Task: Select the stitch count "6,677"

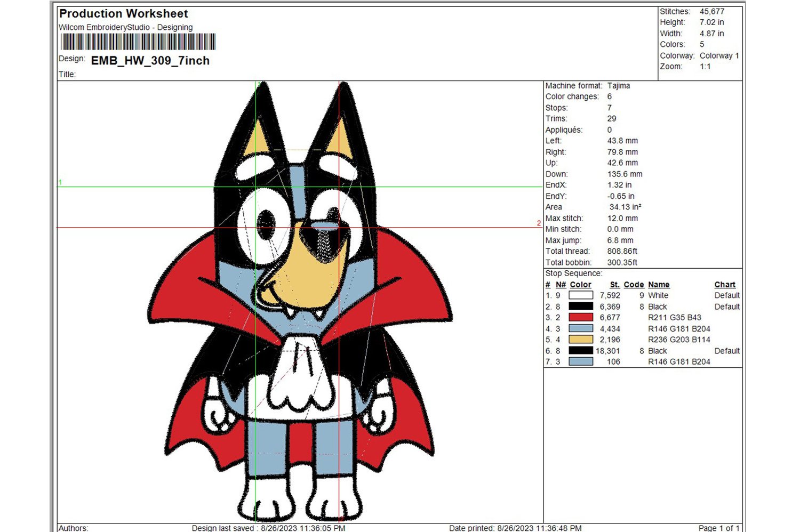Action: point(610,317)
